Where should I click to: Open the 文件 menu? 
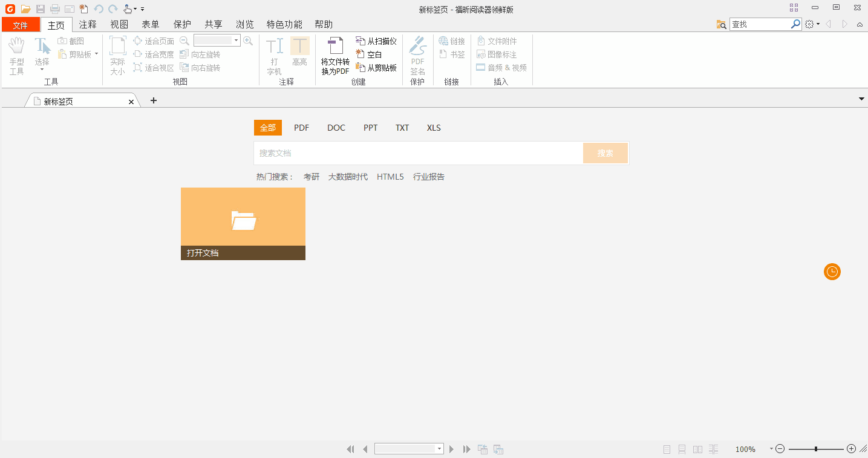(21, 25)
